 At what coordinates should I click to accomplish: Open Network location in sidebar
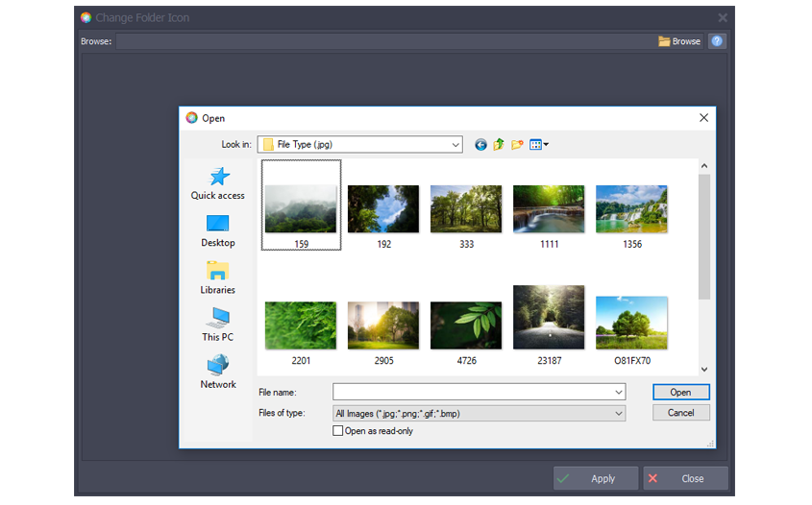point(218,372)
